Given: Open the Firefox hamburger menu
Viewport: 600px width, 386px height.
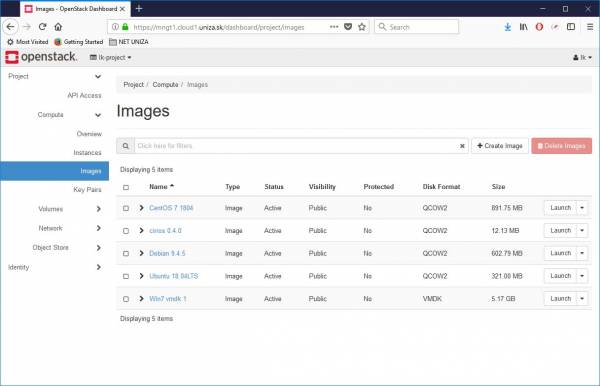Looking at the screenshot, I should (590, 27).
